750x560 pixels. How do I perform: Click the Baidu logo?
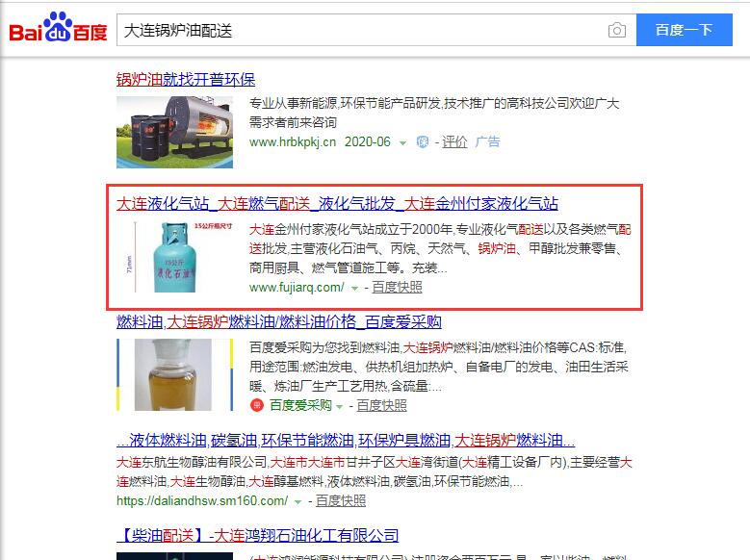(x=58, y=28)
